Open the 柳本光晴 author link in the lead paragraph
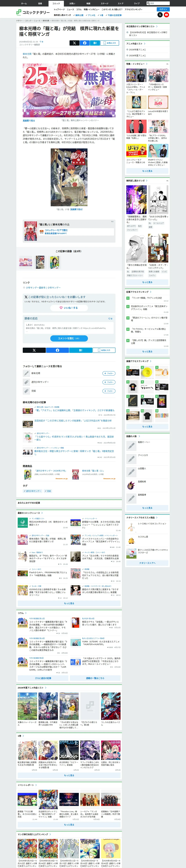The height and width of the screenshot is (868, 186). coord(27,54)
